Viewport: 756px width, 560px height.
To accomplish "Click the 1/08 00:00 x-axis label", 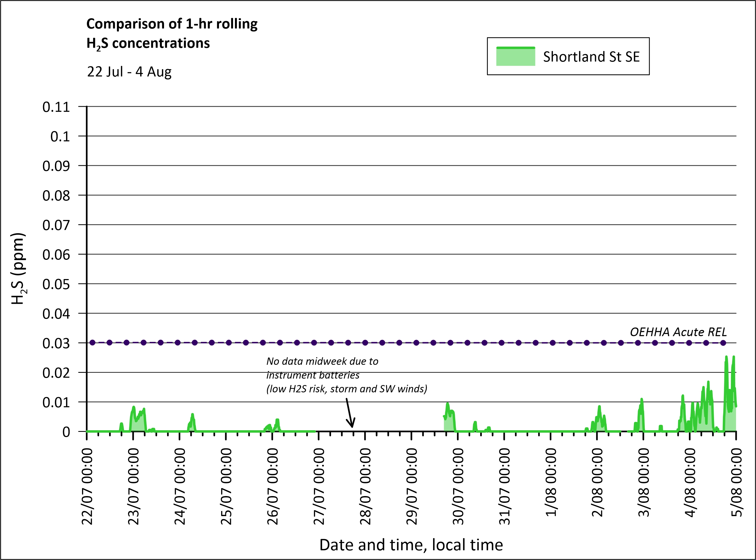I will [551, 482].
